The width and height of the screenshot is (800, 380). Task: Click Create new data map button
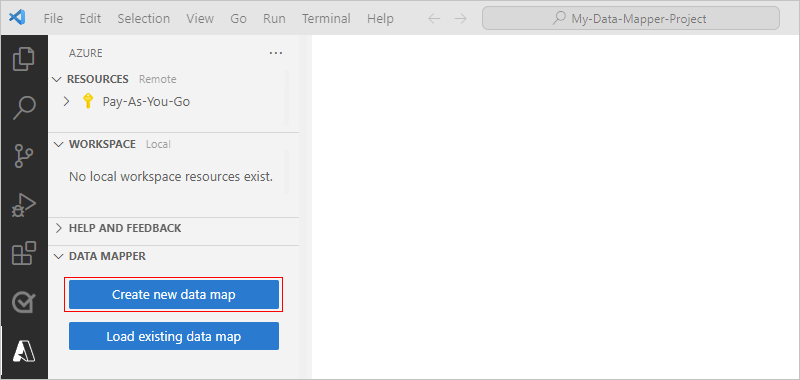[173, 294]
